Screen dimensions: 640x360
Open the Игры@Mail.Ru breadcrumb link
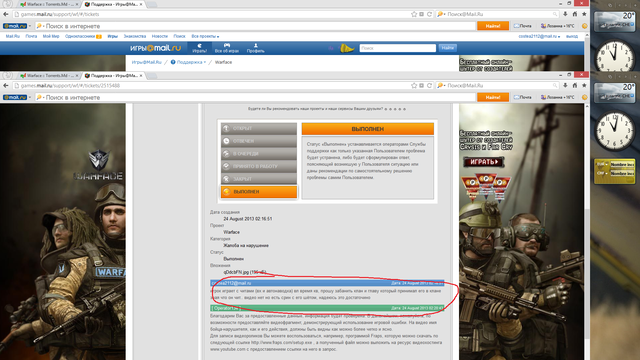click(147, 62)
